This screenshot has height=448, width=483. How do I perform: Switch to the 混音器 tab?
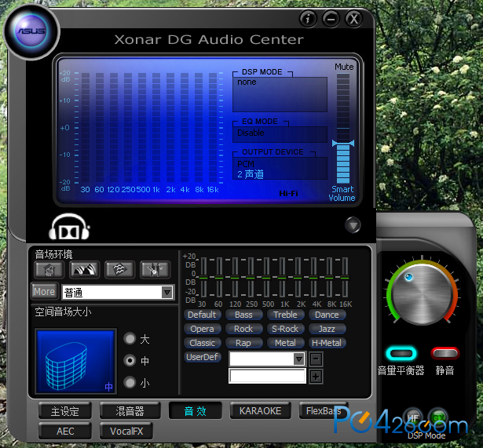[x=130, y=411]
